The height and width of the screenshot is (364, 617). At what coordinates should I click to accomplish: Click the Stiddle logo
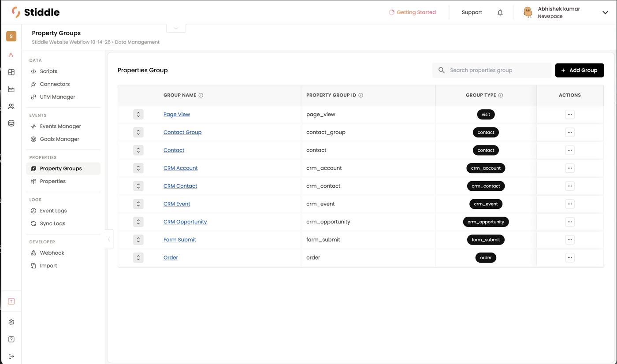[x=36, y=12]
